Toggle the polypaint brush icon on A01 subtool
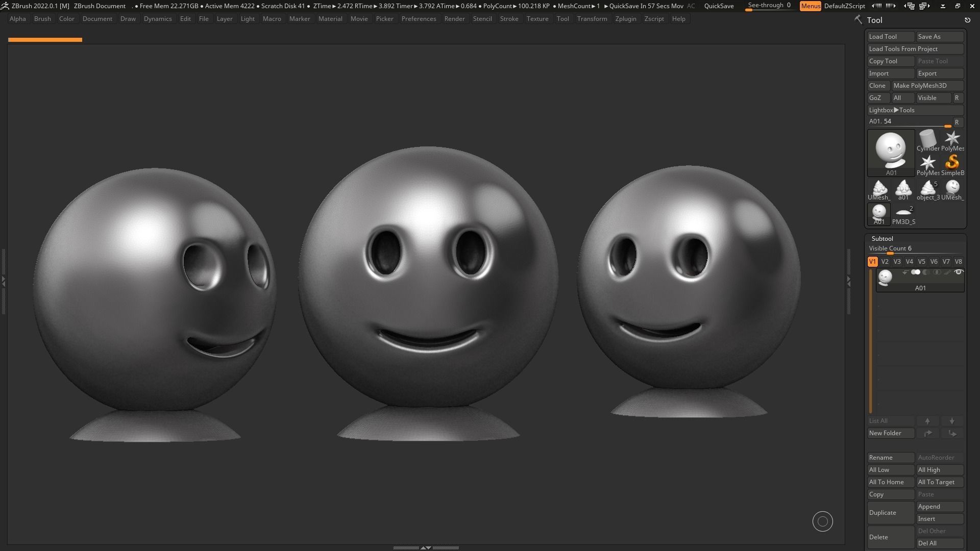The width and height of the screenshot is (980, 551). 947,272
